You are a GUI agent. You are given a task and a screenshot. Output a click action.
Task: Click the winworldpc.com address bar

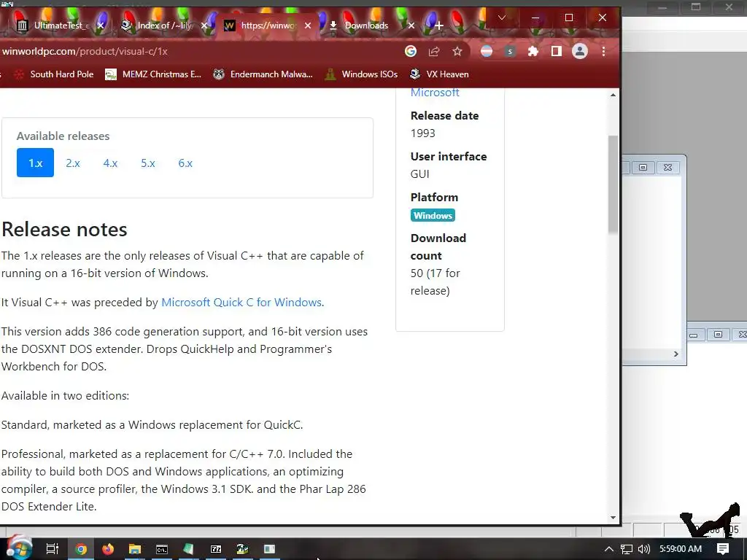tap(200, 52)
